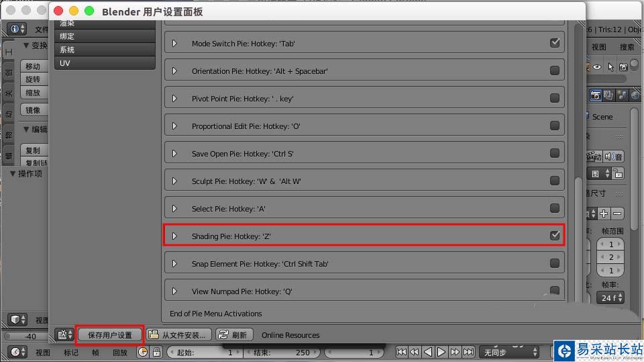The image size is (644, 362).
Task: Adjust 24 fps frame rate field
Action: pyautogui.click(x=610, y=298)
